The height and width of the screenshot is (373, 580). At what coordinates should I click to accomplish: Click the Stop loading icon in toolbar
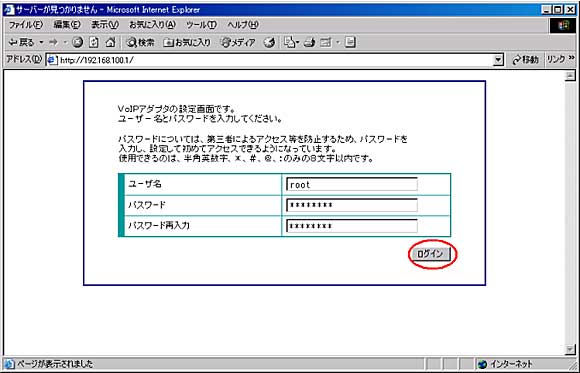point(77,43)
